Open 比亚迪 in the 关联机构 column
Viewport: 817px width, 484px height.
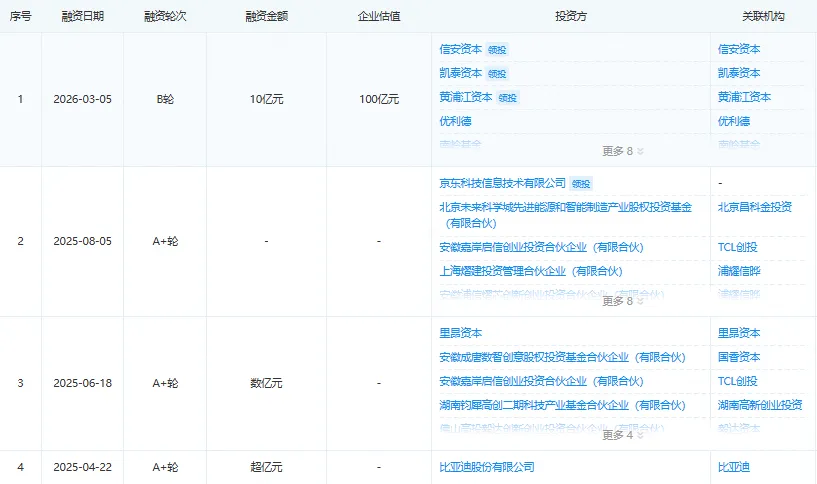click(x=734, y=467)
